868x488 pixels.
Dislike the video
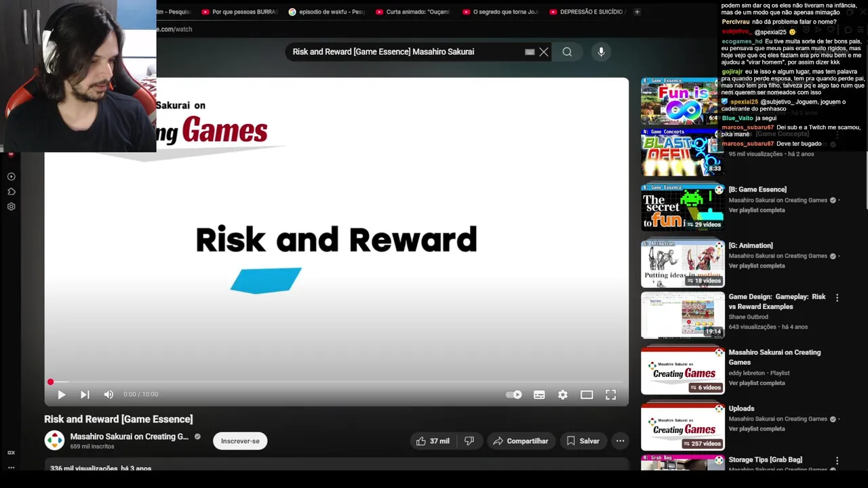[469, 441]
